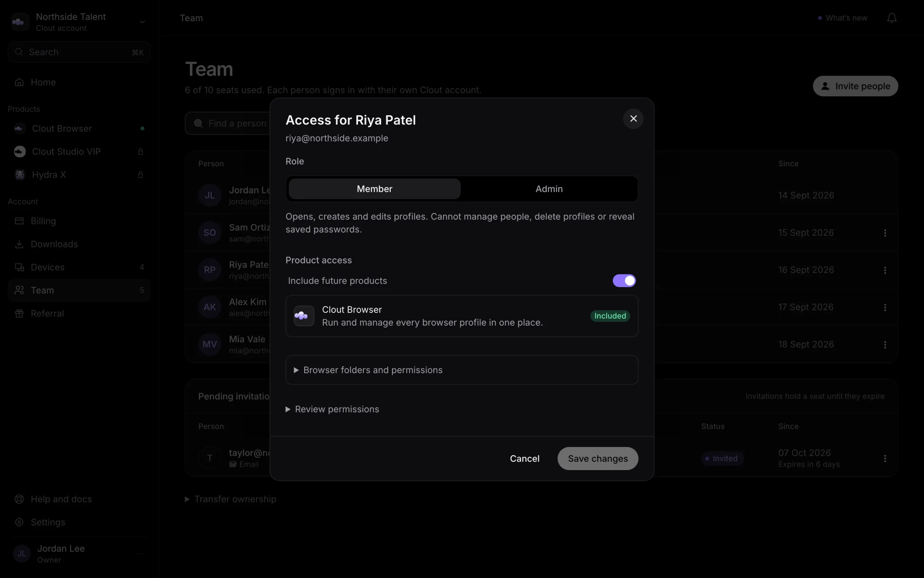The width and height of the screenshot is (924, 578).
Task: Click the riya@northside.example email text
Action: pyautogui.click(x=337, y=138)
